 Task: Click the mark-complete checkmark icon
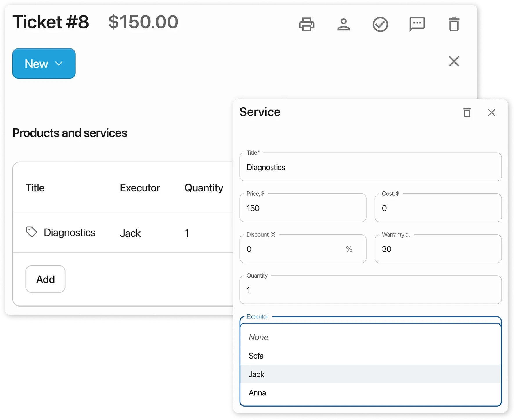[x=381, y=24]
